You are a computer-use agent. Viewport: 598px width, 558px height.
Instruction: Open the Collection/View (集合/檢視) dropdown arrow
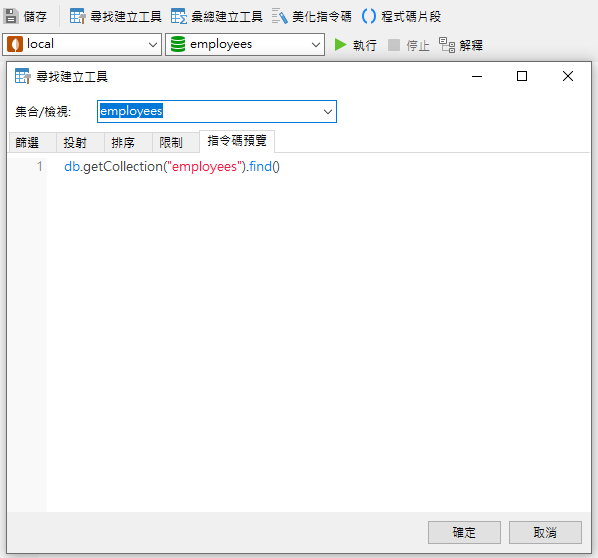328,112
